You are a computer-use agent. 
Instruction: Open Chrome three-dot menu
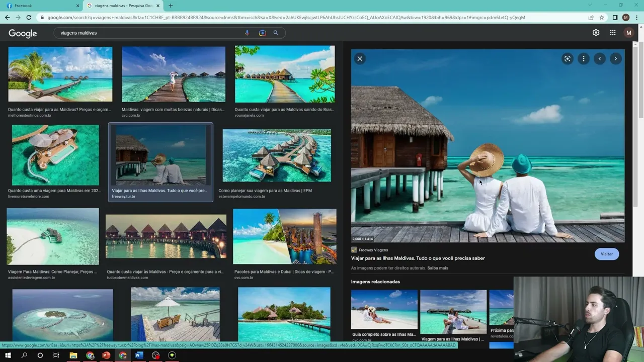(x=637, y=17)
